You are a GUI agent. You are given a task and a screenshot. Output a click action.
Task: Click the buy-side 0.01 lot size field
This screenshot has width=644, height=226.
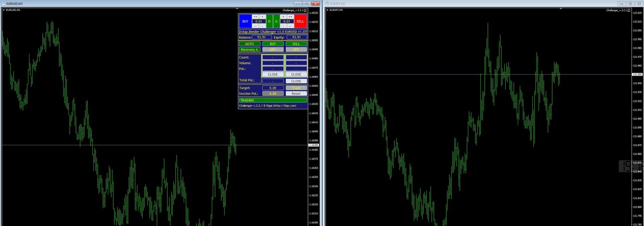(259, 21)
